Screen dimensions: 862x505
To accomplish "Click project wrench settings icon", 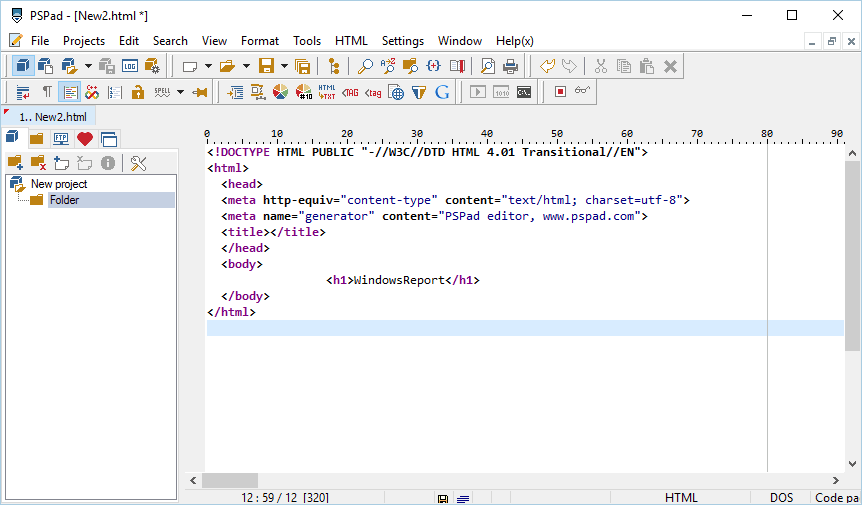I will pyautogui.click(x=139, y=163).
